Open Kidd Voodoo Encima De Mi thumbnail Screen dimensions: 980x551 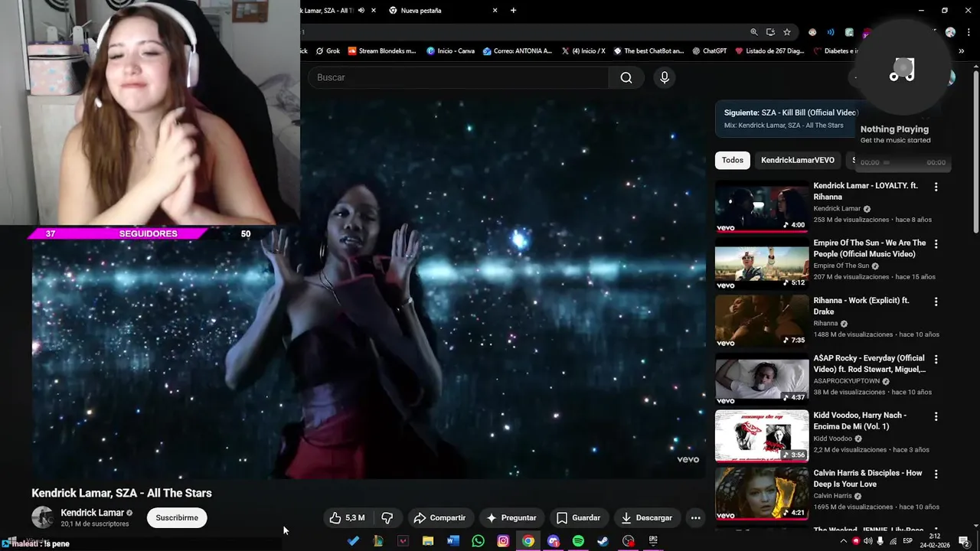click(762, 436)
